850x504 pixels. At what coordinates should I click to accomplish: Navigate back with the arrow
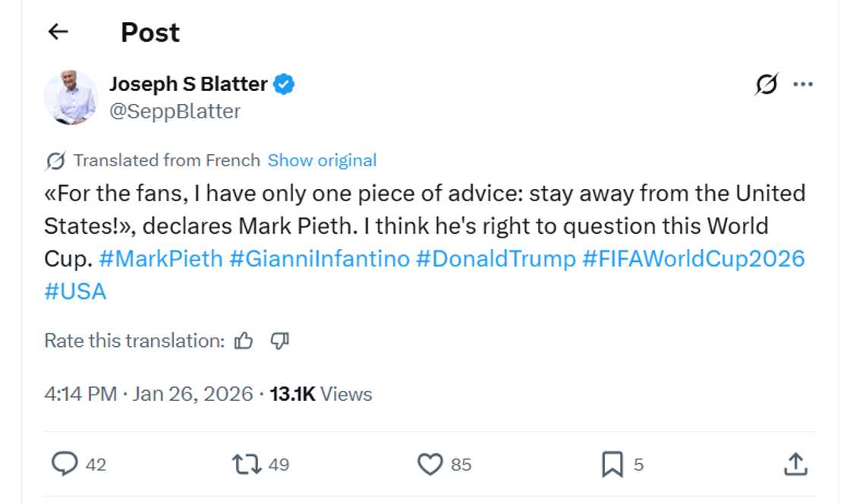[58, 32]
